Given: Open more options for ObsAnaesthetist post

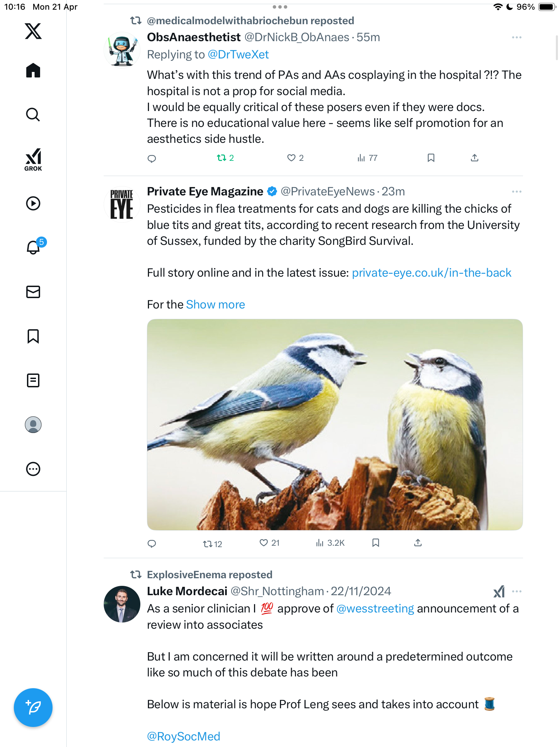Looking at the screenshot, I should [516, 37].
